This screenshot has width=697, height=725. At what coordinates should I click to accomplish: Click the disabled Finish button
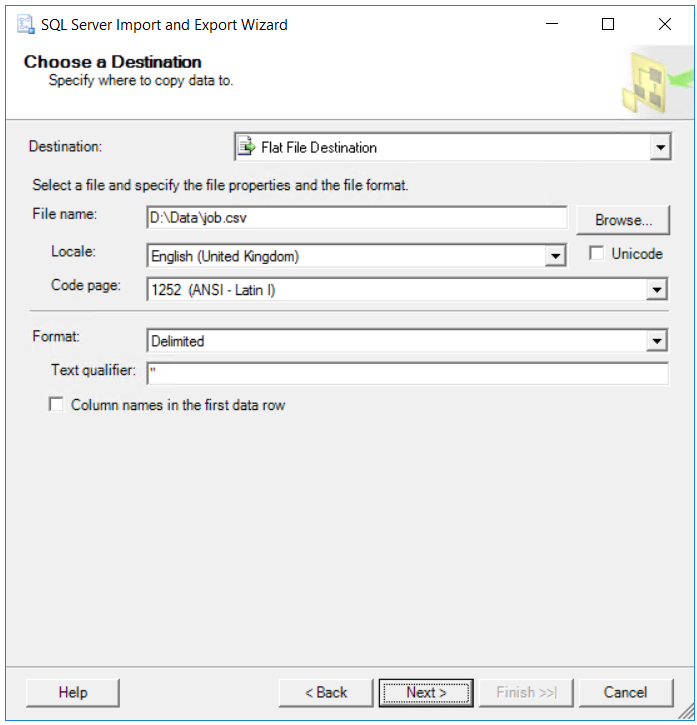tap(526, 693)
